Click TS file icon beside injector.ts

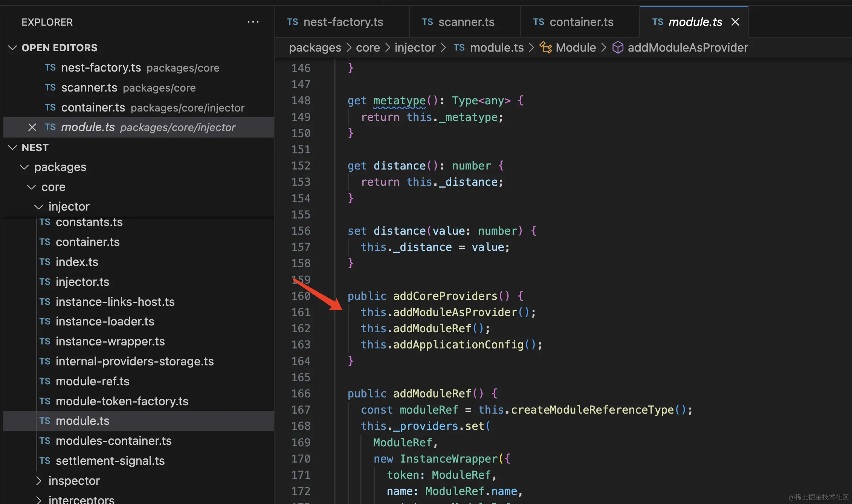point(45,282)
